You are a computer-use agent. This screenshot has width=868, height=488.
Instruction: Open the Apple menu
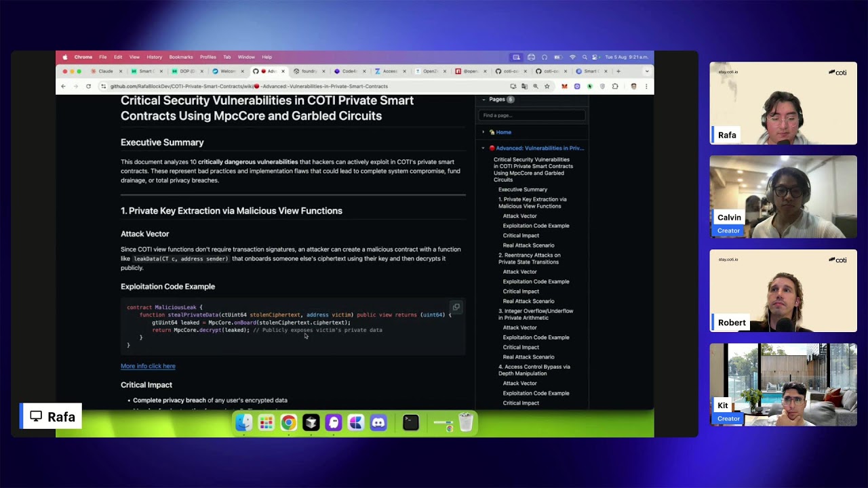click(x=65, y=57)
